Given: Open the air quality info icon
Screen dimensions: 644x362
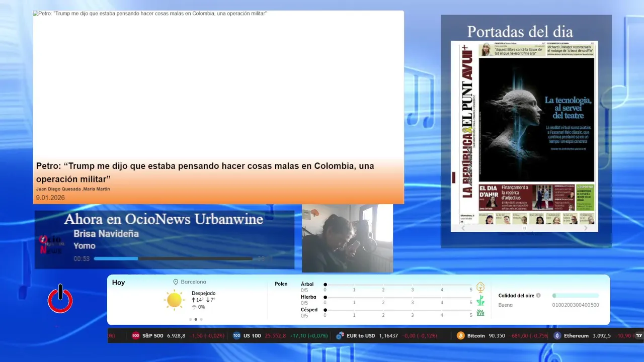Looking at the screenshot, I should [x=538, y=296].
